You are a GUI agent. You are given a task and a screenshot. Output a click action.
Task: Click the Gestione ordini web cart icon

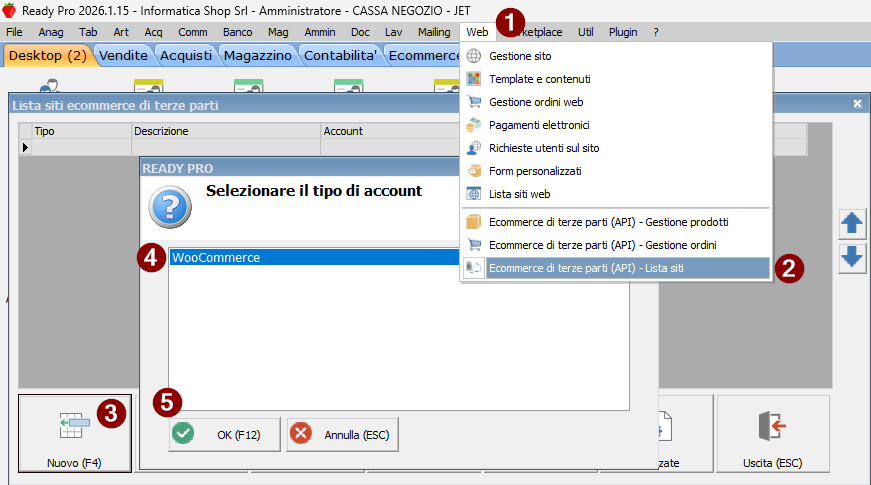pos(474,102)
